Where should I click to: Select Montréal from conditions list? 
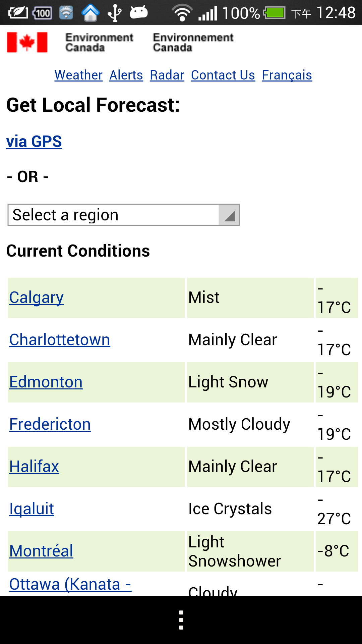tap(41, 551)
